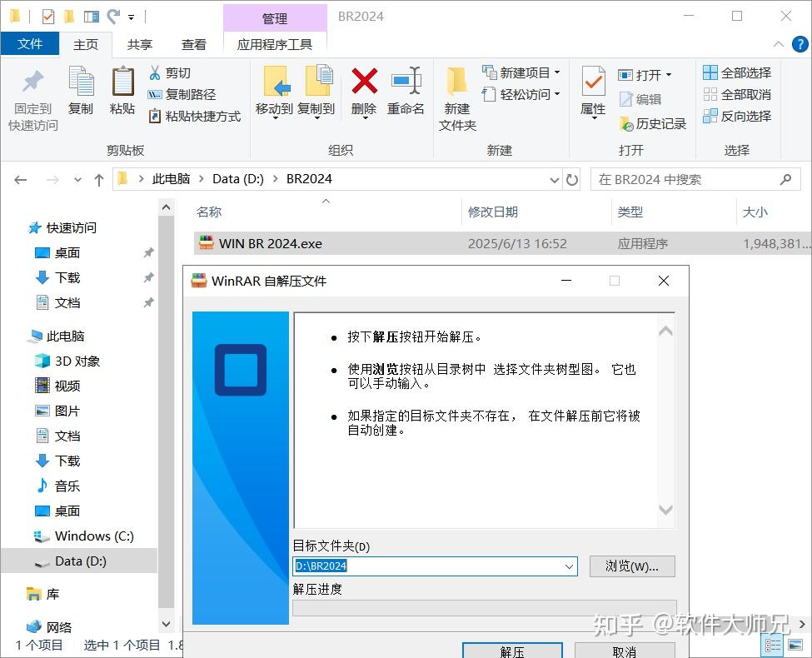This screenshot has width=812, height=658.
Task: Select all items with 全部选择
Action: [x=736, y=72]
